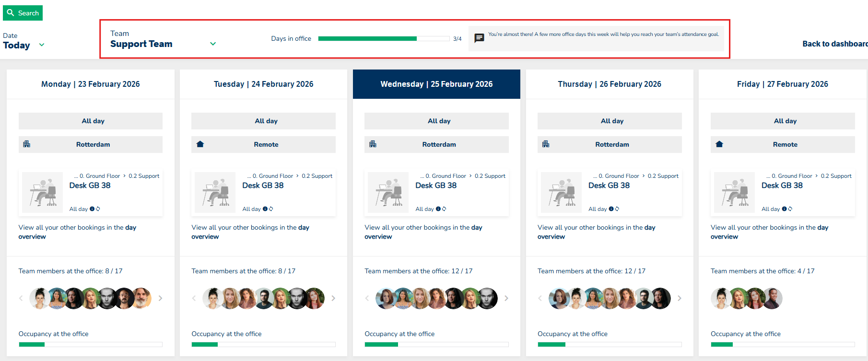
Task: Click the building icon in Monday's Rotterdam row
Action: (27, 144)
